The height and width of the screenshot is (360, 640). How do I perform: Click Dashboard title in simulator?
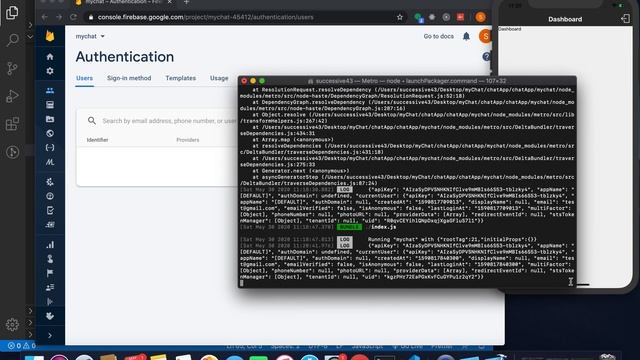point(565,19)
